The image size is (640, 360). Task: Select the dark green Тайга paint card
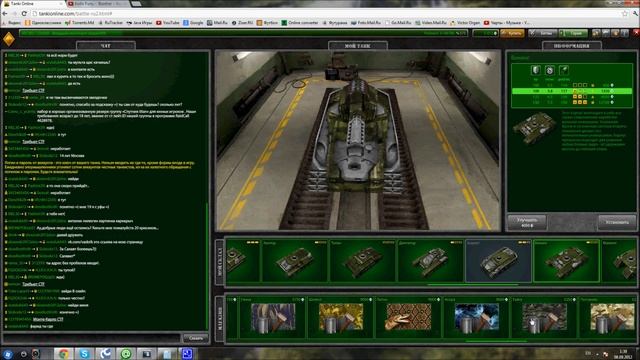(x=544, y=317)
